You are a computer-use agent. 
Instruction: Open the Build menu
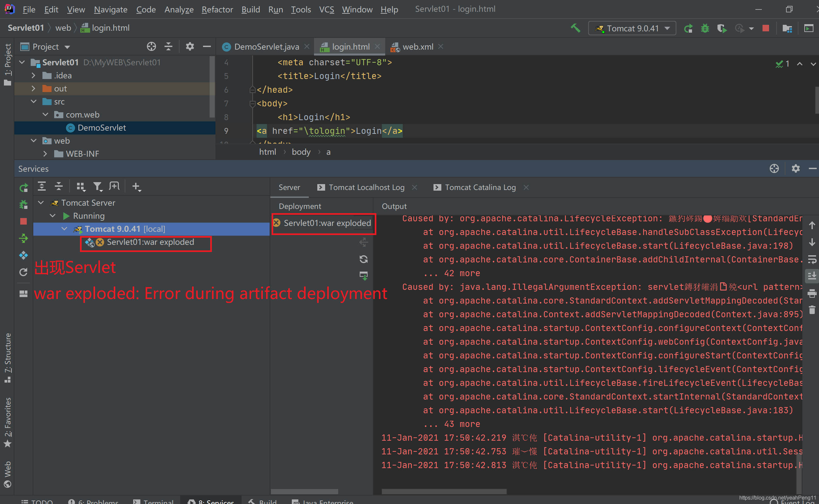pos(251,9)
